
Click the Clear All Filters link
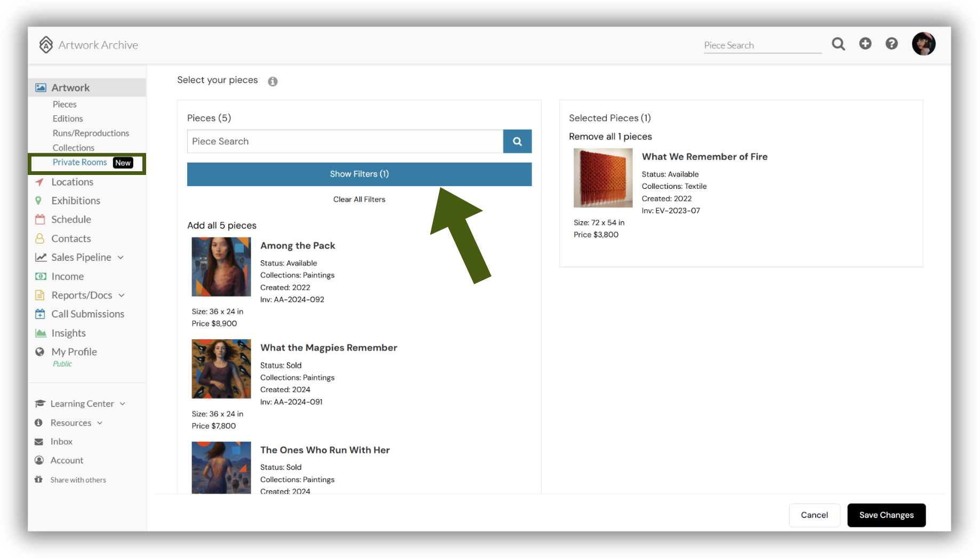point(359,200)
